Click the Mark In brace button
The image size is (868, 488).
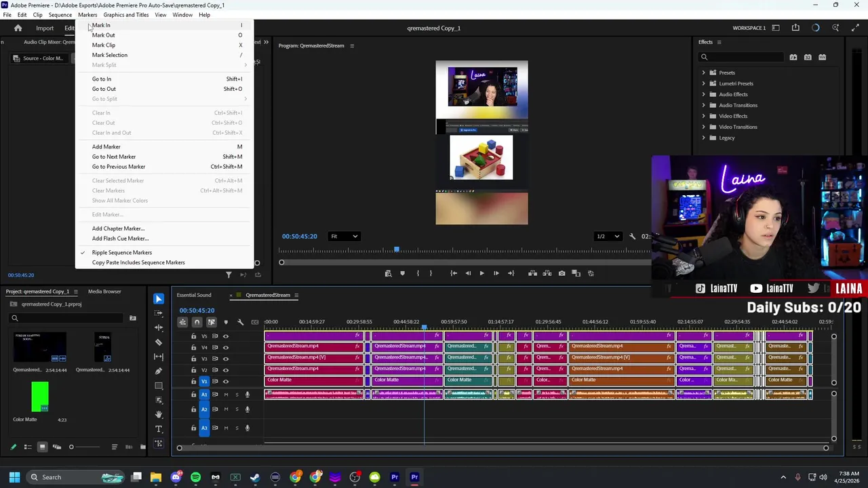coord(418,273)
